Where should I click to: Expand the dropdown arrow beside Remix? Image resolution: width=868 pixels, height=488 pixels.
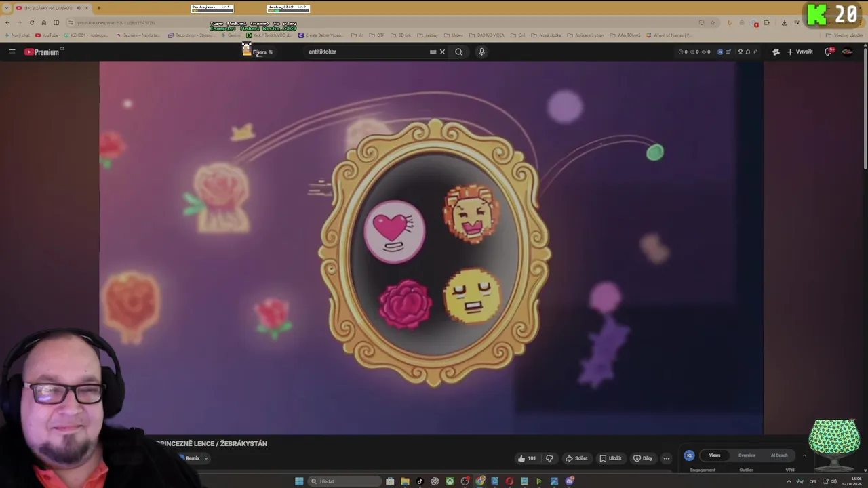(205, 458)
